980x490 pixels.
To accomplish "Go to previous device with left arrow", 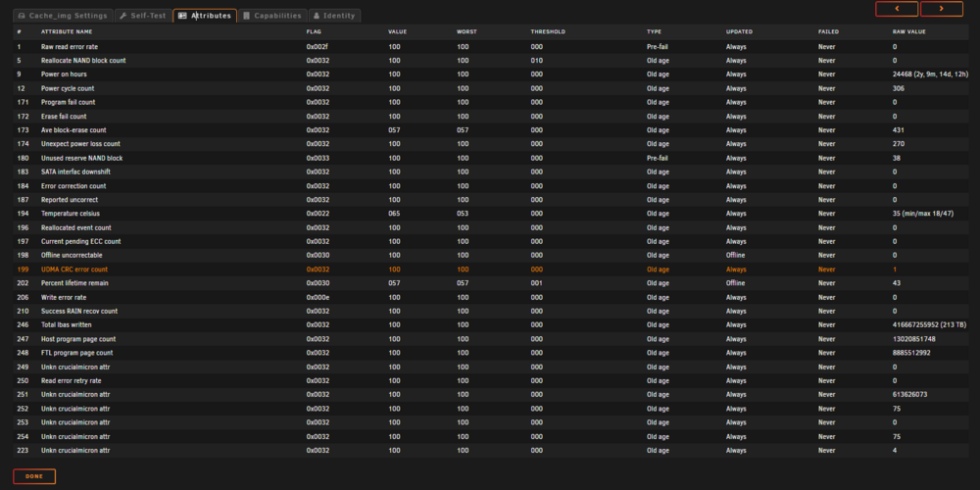I will click(x=897, y=9).
